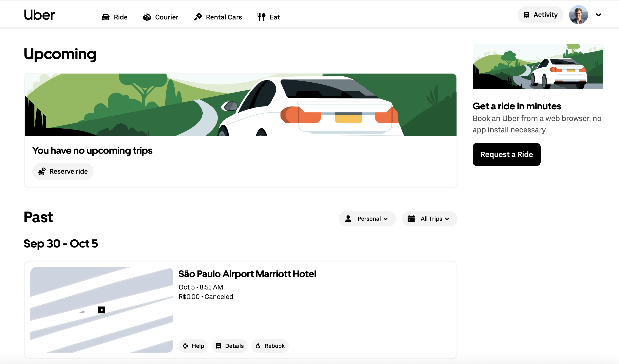Open the São Paulo Airport Marriott Hotel trip

pos(247,274)
